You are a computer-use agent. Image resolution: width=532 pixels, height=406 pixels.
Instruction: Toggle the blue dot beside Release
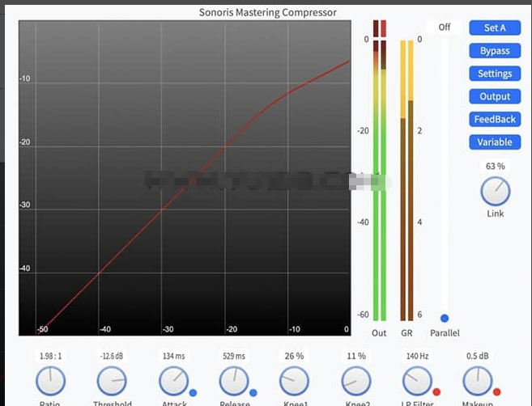click(253, 393)
